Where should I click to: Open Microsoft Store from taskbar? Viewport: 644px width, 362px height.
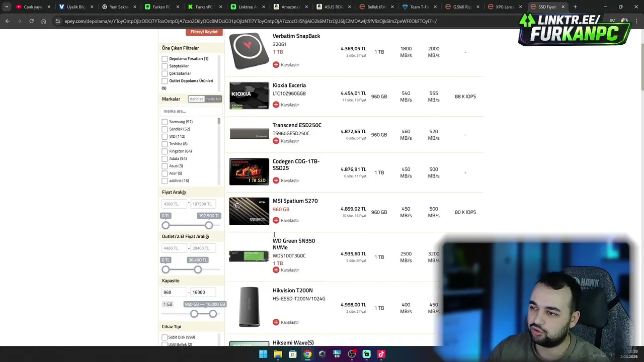[x=292, y=354]
